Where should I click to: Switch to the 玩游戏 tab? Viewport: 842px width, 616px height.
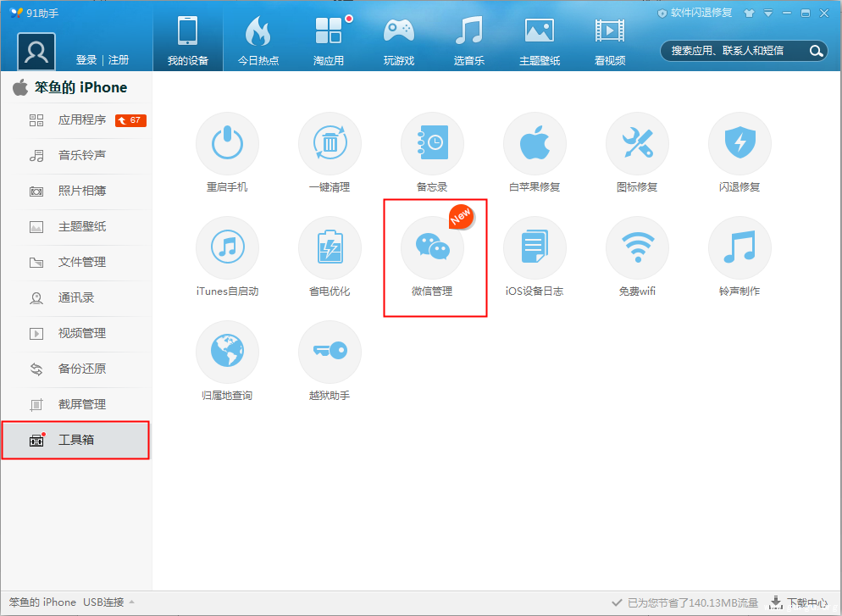399,41
